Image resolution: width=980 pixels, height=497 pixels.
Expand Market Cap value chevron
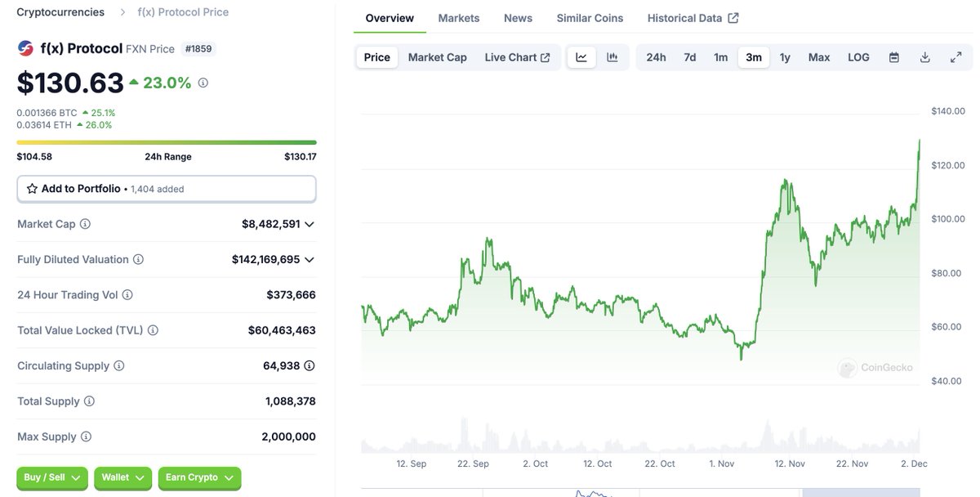(x=309, y=224)
